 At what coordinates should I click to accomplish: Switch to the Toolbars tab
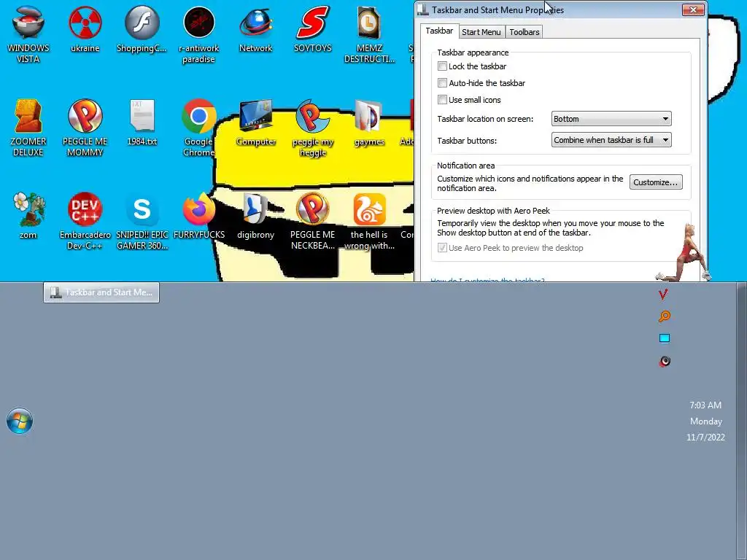524,32
